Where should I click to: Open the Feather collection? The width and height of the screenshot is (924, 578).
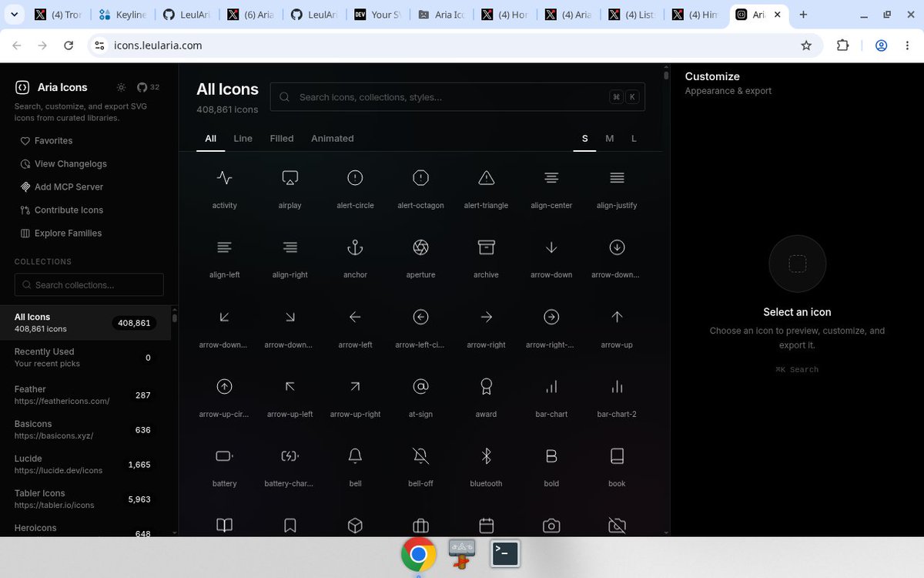[85, 395]
